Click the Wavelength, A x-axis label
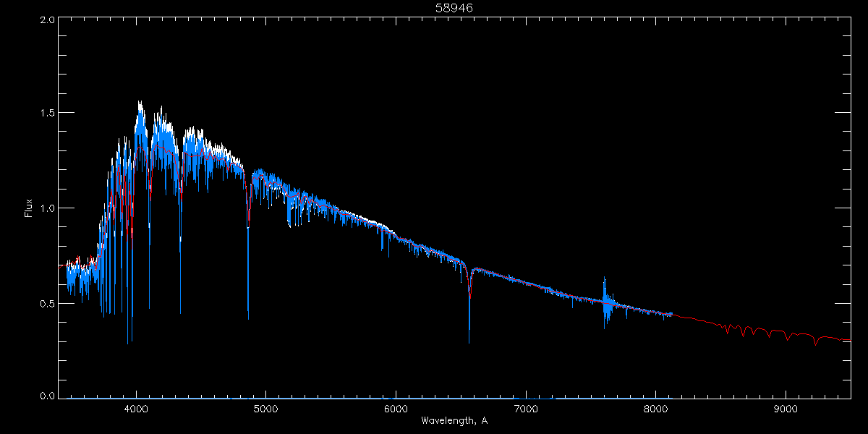This screenshot has height=434, width=868. (454, 420)
